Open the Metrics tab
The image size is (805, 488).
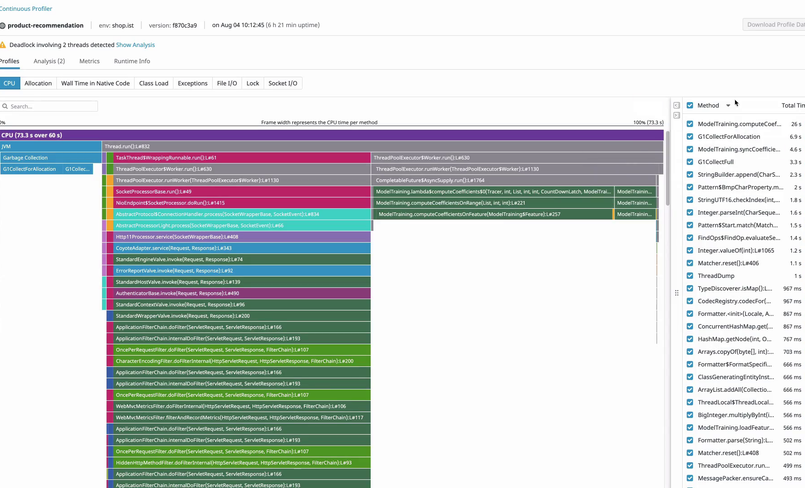(x=89, y=61)
